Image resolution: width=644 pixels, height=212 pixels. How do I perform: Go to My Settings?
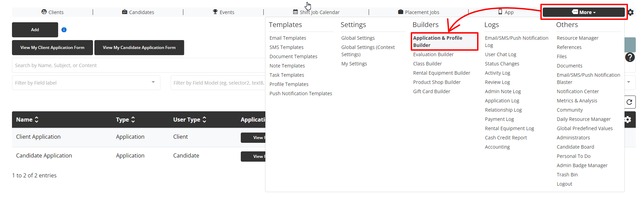pos(354,64)
